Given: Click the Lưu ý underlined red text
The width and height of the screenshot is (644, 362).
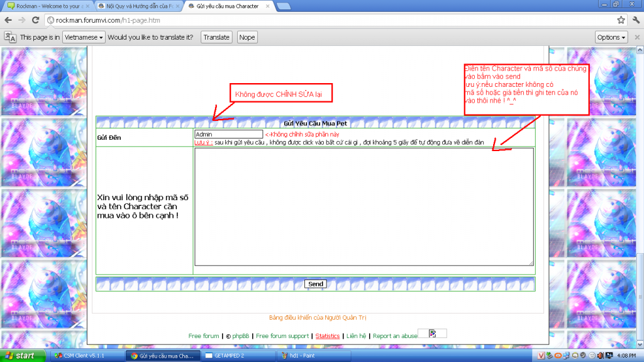Looking at the screenshot, I should click(203, 142).
